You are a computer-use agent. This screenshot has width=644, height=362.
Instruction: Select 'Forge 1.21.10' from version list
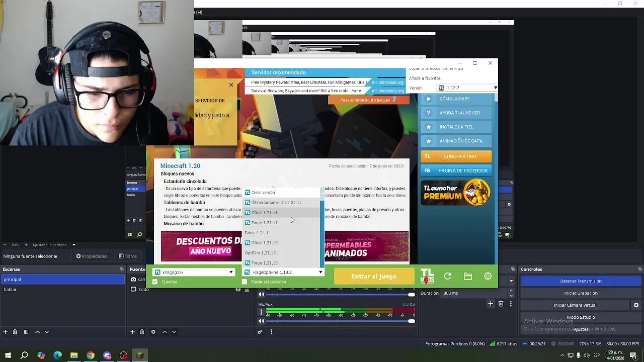(x=282, y=263)
